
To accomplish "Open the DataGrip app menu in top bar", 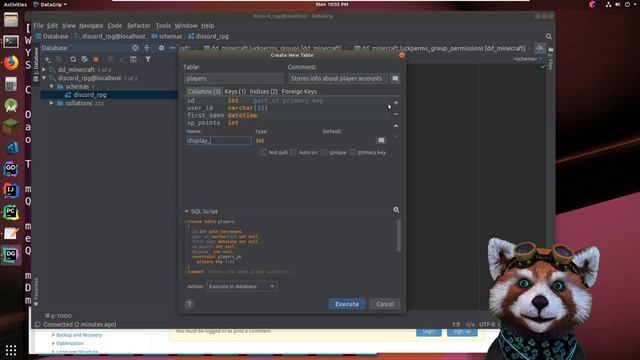I will (50, 4).
